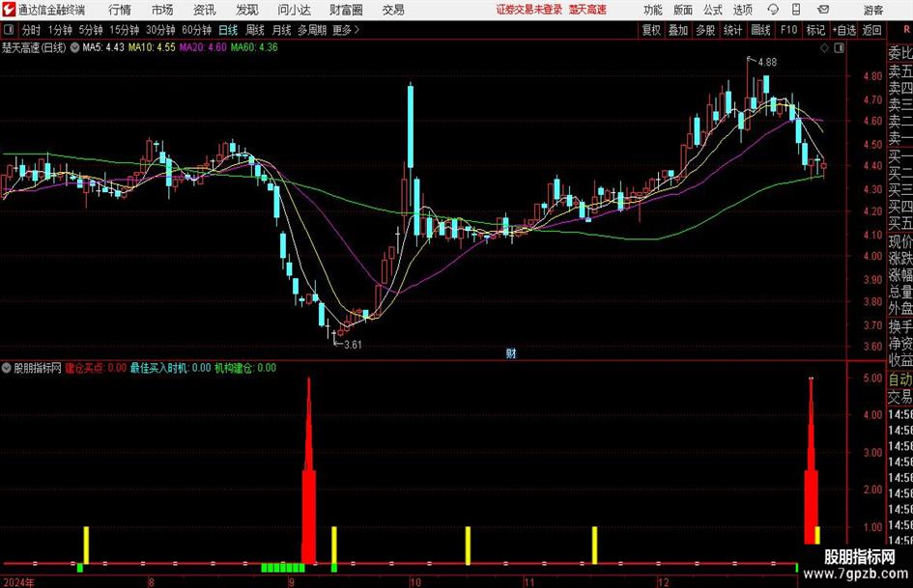The height and width of the screenshot is (588, 913).
Task: Expand the 股朋指标网 indicator dropdown circle
Action: pos(7,368)
